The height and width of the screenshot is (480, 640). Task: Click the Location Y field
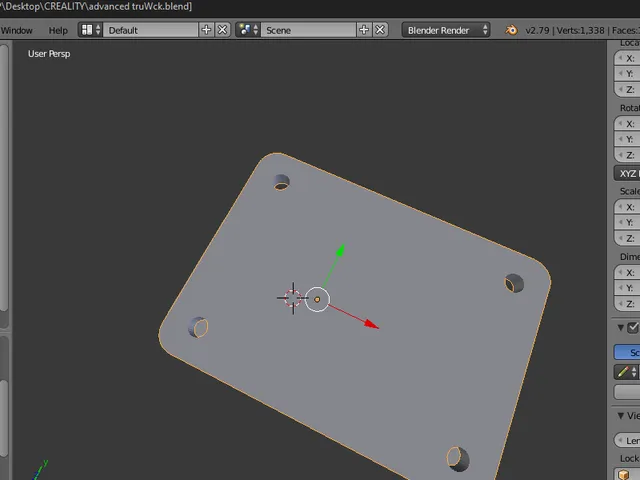pyautogui.click(x=627, y=73)
